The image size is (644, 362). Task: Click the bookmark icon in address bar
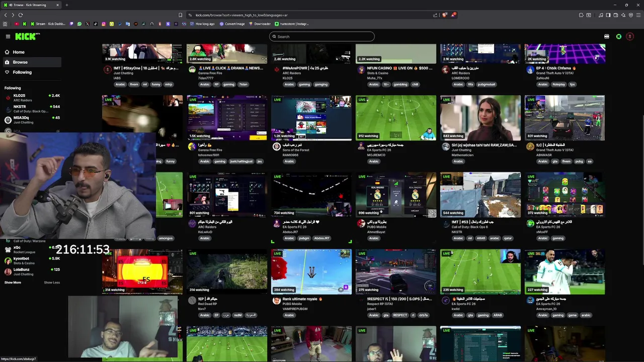pos(180,15)
